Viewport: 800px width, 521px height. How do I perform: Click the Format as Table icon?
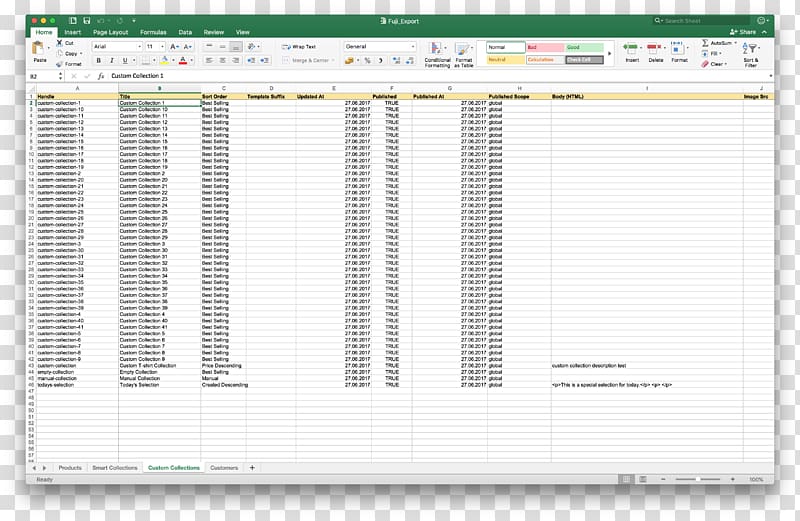click(462, 49)
